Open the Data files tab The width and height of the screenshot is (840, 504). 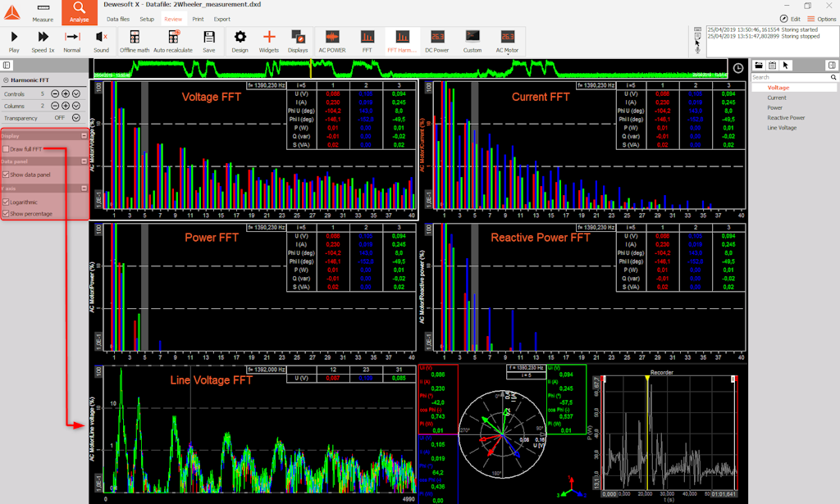[118, 20]
